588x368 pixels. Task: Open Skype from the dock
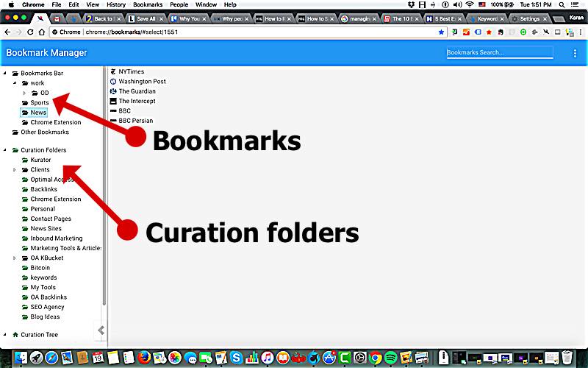236,357
